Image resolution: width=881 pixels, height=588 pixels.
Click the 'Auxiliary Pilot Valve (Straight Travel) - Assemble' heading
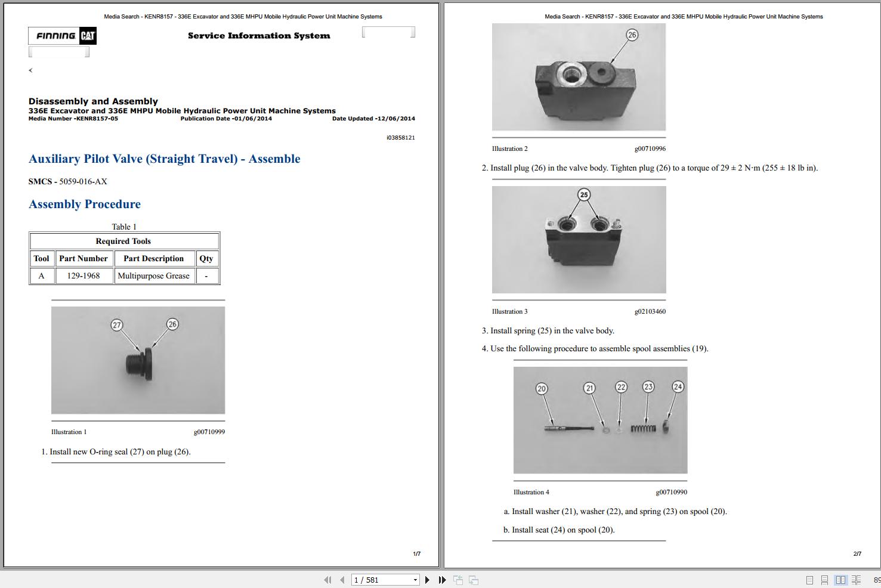[165, 159]
